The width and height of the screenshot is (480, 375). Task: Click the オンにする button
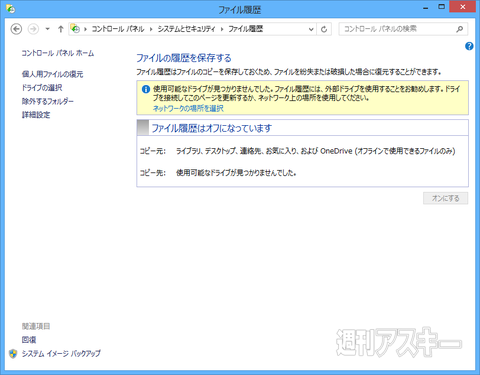(445, 198)
